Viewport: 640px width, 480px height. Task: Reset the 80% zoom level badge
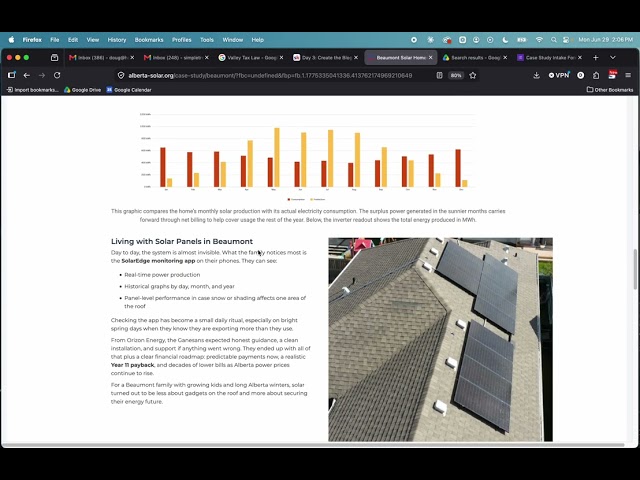point(456,75)
